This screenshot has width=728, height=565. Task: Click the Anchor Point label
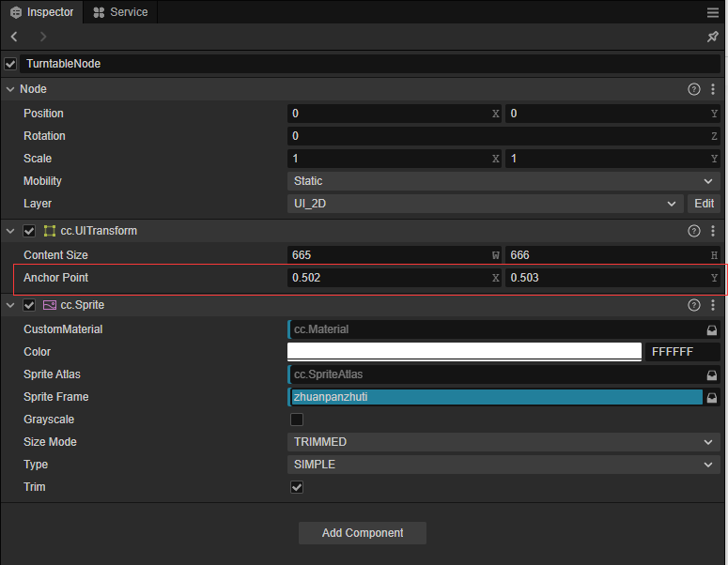point(55,278)
